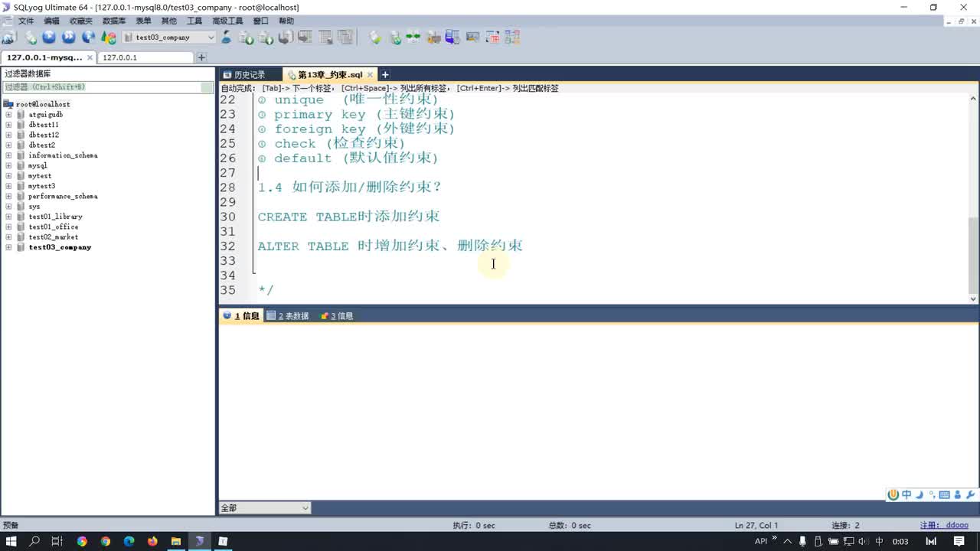980x551 pixels.
Task: Click the execute query play icon
Action: (49, 37)
